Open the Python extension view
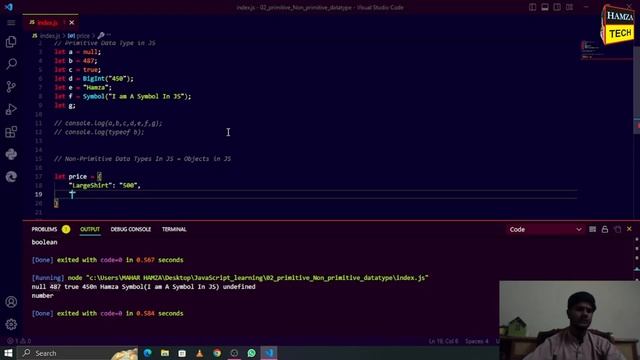 (11, 154)
